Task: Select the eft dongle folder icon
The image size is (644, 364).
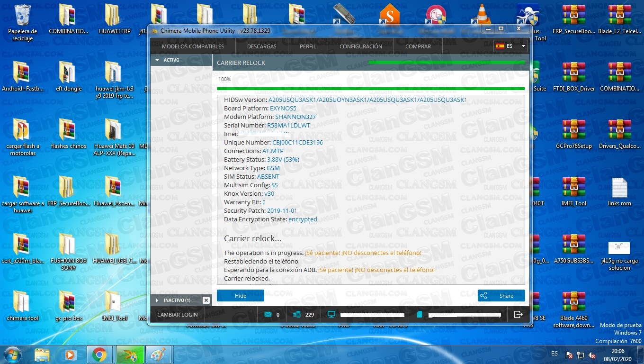Action: point(68,76)
